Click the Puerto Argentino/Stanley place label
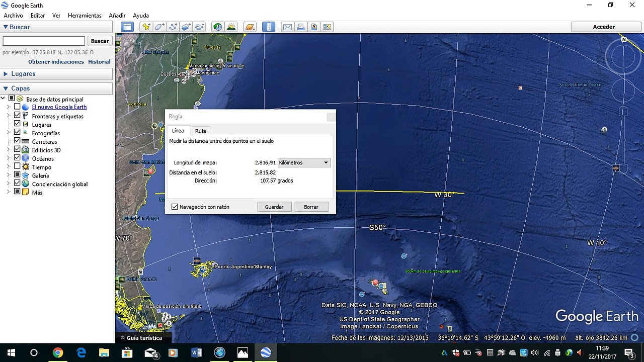 (243, 266)
